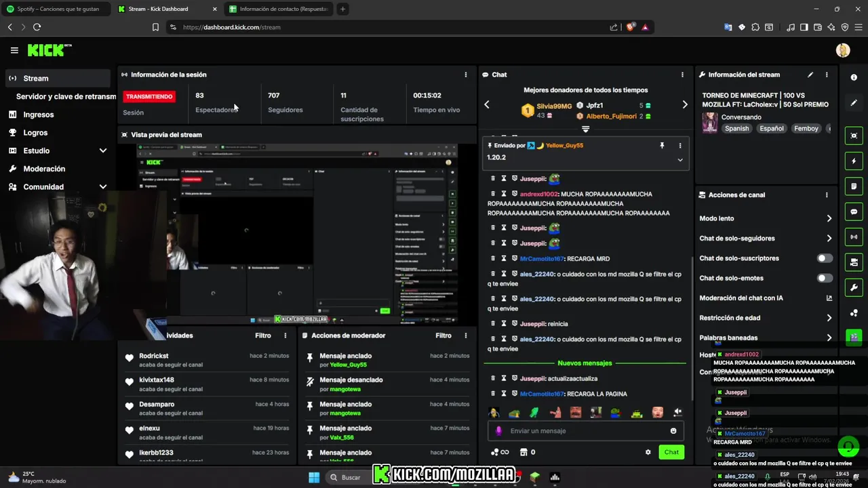Click the document icon in right sidebar
Screen dimensions: 868x488
point(854,186)
